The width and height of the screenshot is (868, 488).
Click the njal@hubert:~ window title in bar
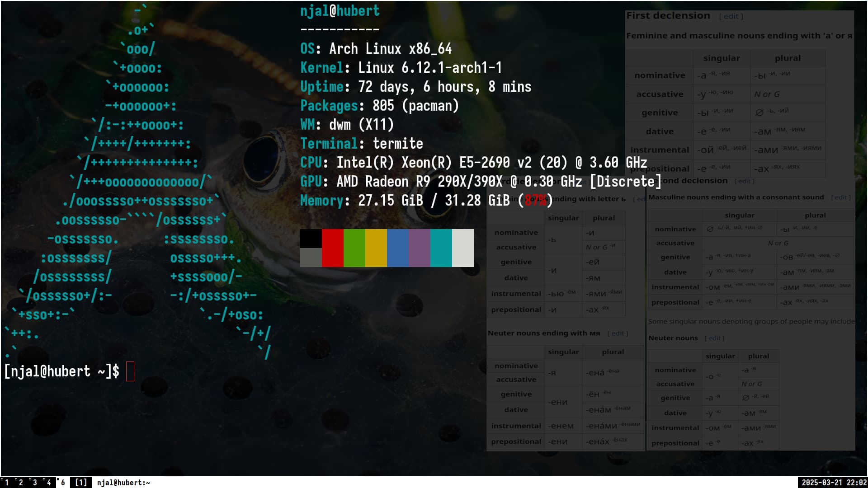[123, 483]
